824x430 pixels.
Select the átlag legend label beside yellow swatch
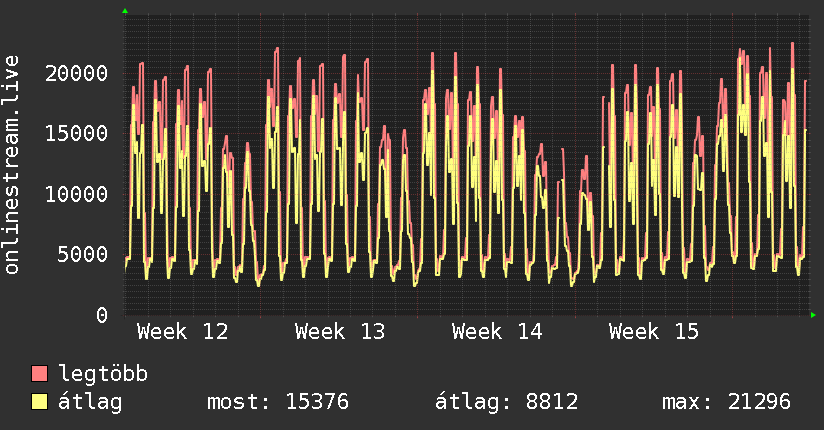90,402
